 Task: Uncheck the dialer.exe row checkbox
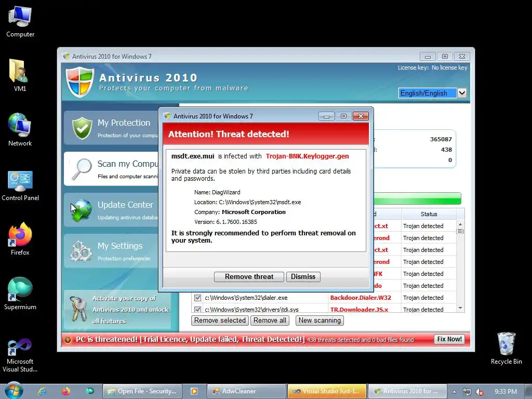click(x=197, y=298)
